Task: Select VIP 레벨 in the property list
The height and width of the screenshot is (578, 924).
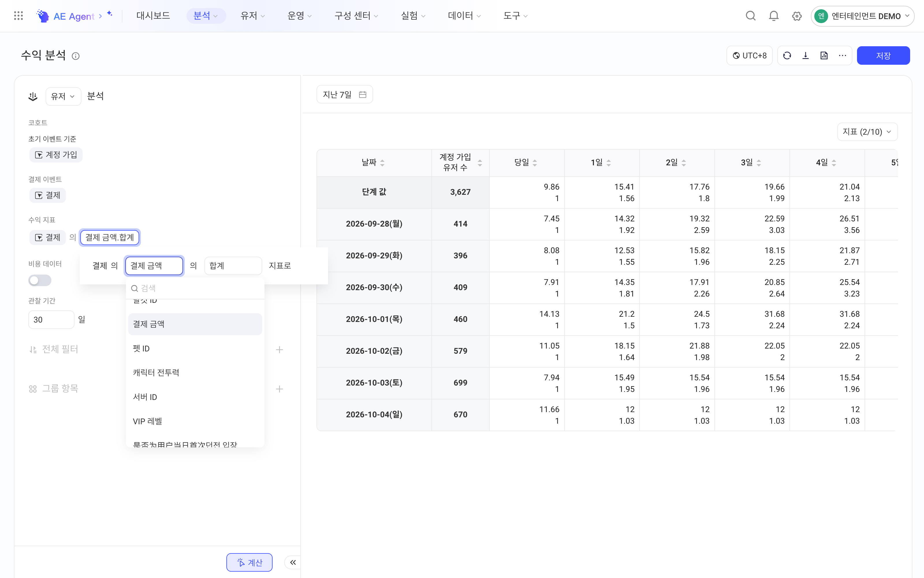Action: point(195,421)
